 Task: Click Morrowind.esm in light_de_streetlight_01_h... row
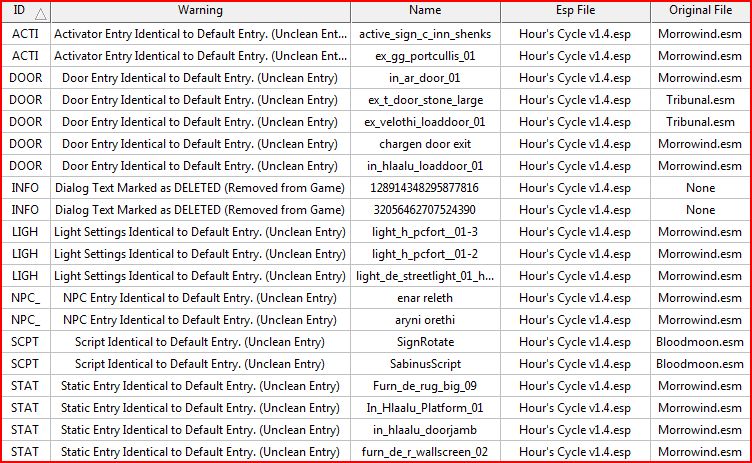[x=701, y=276]
